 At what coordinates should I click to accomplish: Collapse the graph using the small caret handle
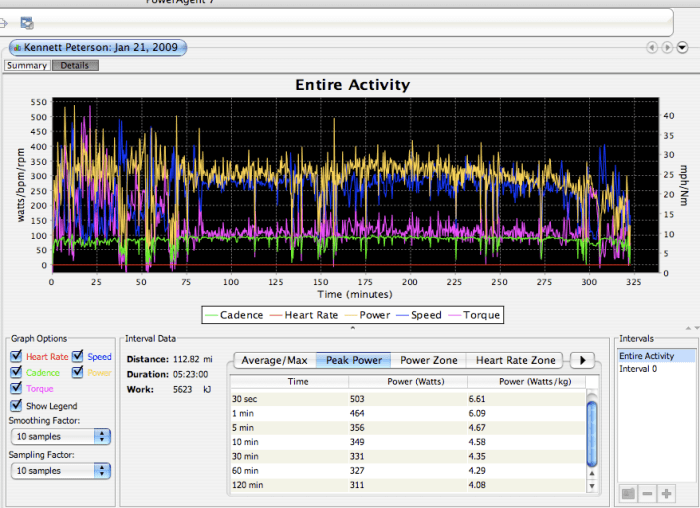[351, 328]
